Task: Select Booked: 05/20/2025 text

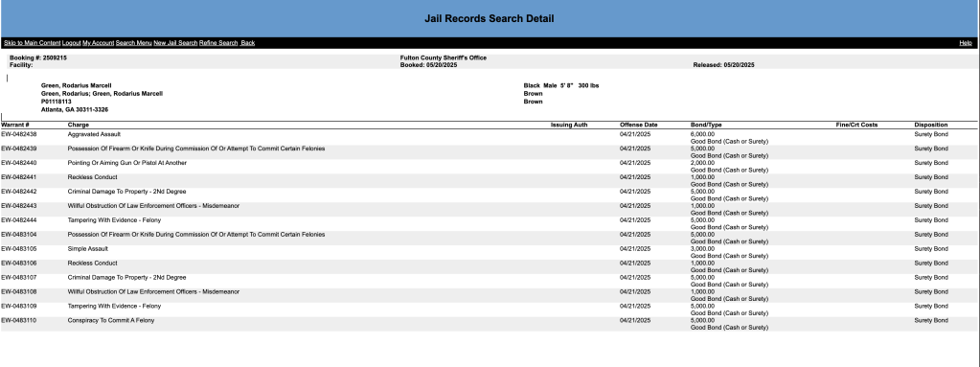Action: [x=428, y=65]
